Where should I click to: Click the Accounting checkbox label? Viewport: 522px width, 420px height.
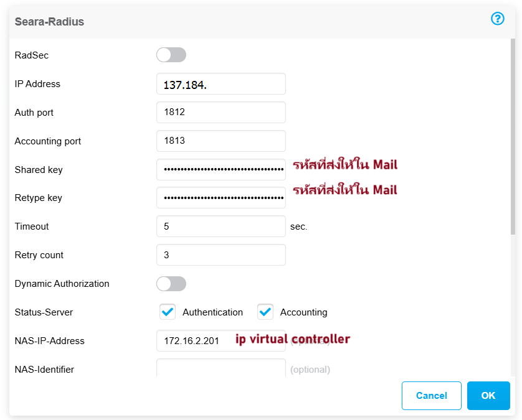pos(303,312)
